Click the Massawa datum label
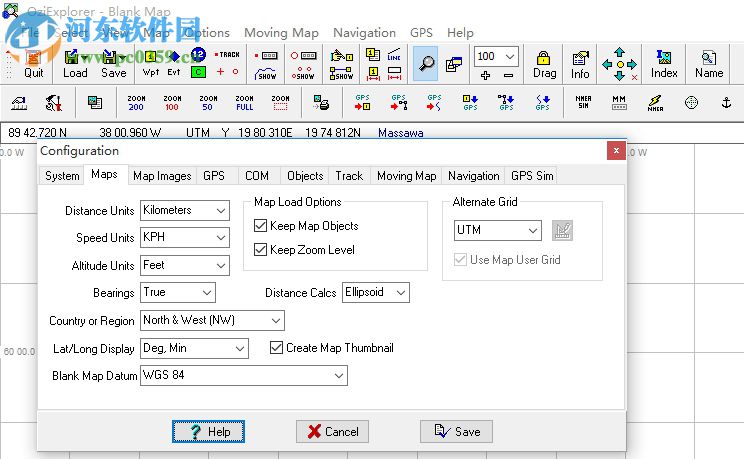Viewport: 744px width, 459px height. coord(400,133)
